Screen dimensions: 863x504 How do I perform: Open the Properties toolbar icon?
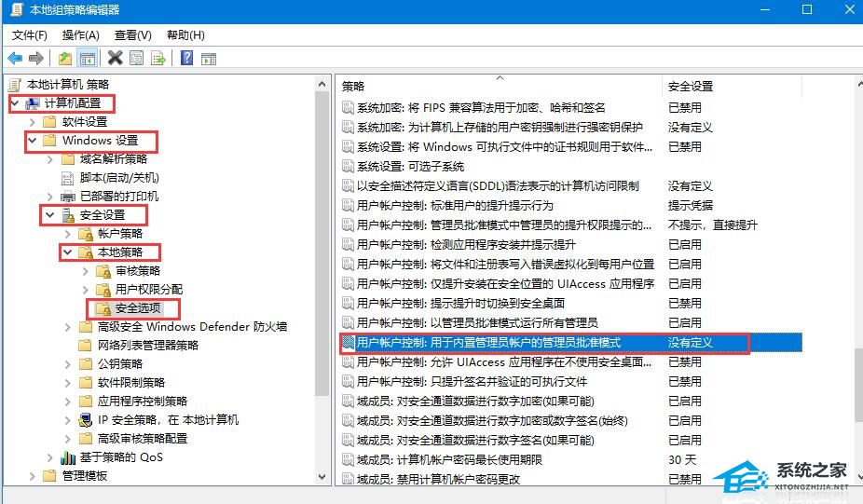click(136, 58)
